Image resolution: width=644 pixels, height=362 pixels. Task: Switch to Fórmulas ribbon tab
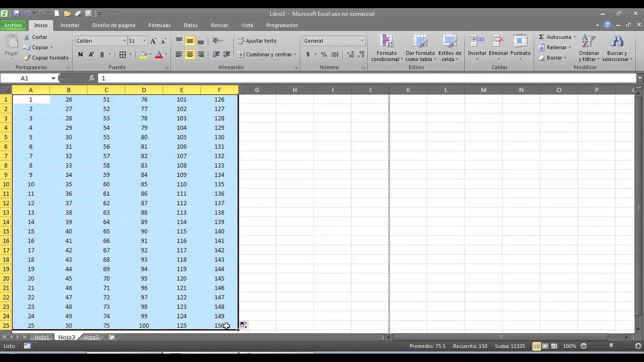tap(159, 25)
